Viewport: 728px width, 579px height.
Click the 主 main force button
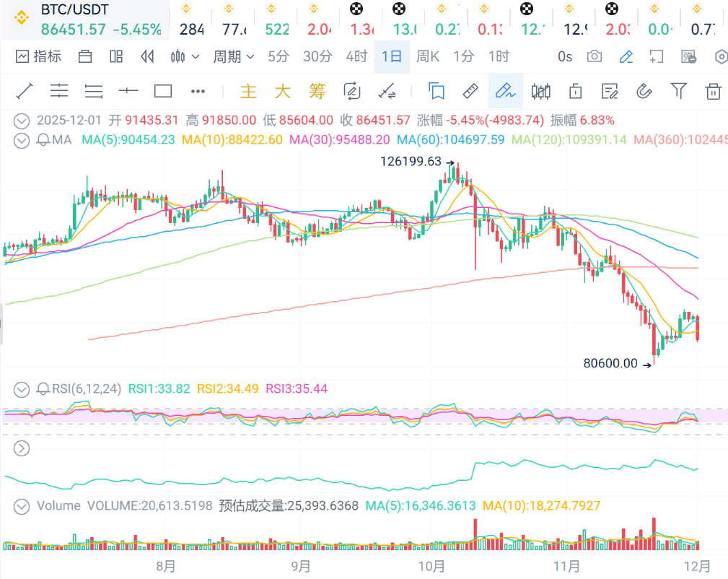click(248, 91)
